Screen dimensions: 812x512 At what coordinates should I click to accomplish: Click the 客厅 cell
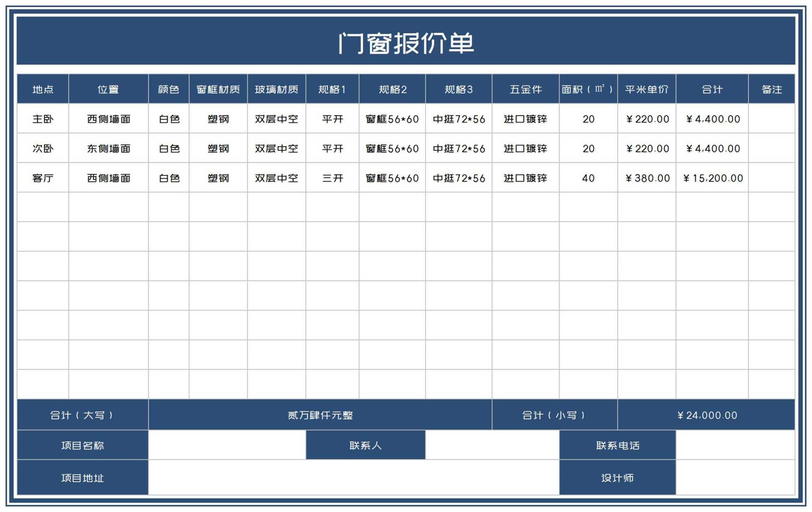[43, 178]
